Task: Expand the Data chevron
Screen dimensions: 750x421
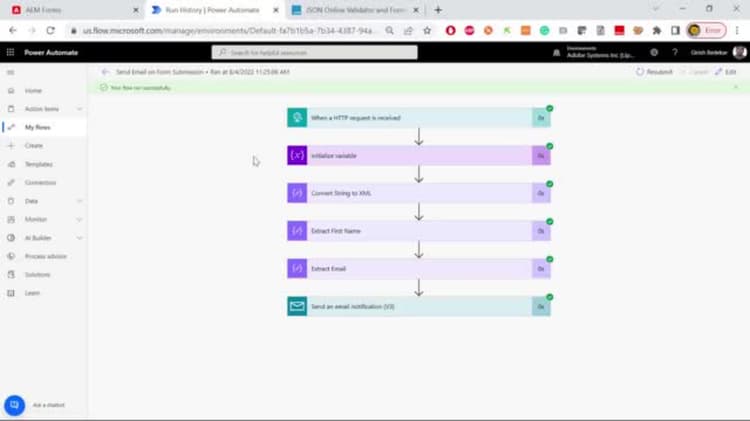Action: click(x=79, y=201)
